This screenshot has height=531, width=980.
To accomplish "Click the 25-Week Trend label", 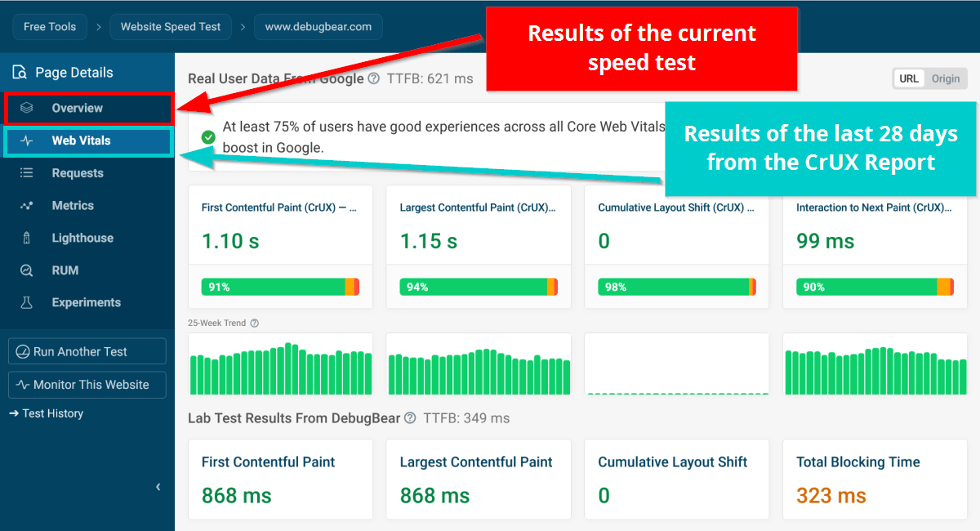I will click(216, 324).
